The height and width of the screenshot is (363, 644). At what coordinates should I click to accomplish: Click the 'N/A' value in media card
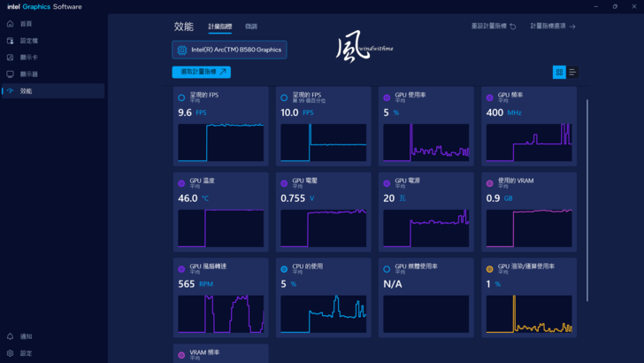[393, 284]
